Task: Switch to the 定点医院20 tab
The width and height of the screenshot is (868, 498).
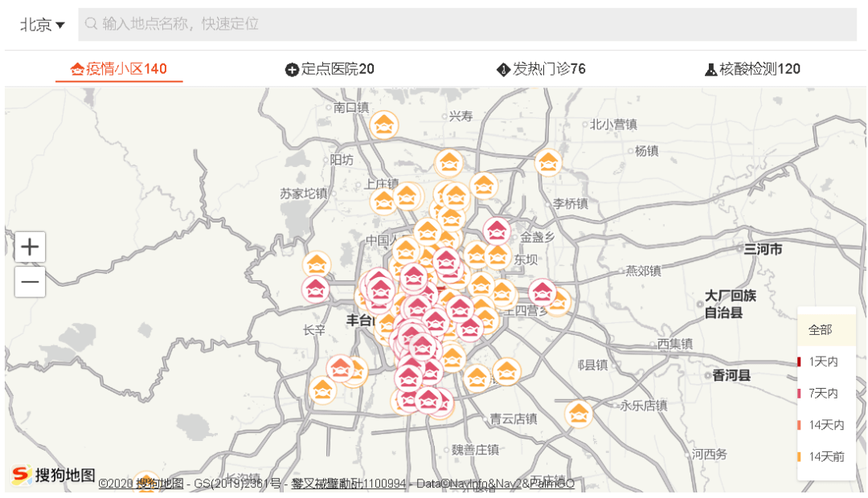Action: click(x=336, y=69)
